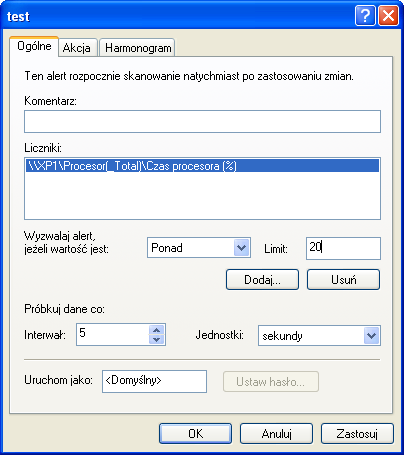Screen dimensions: 404x455
Task: Select the Czas procesora counter entry
Action: point(202,166)
